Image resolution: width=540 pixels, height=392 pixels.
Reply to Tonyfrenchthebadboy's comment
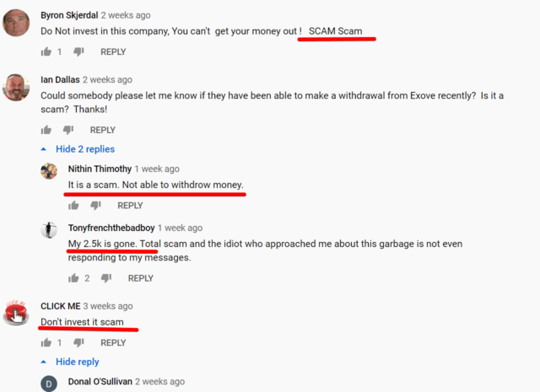[141, 278]
